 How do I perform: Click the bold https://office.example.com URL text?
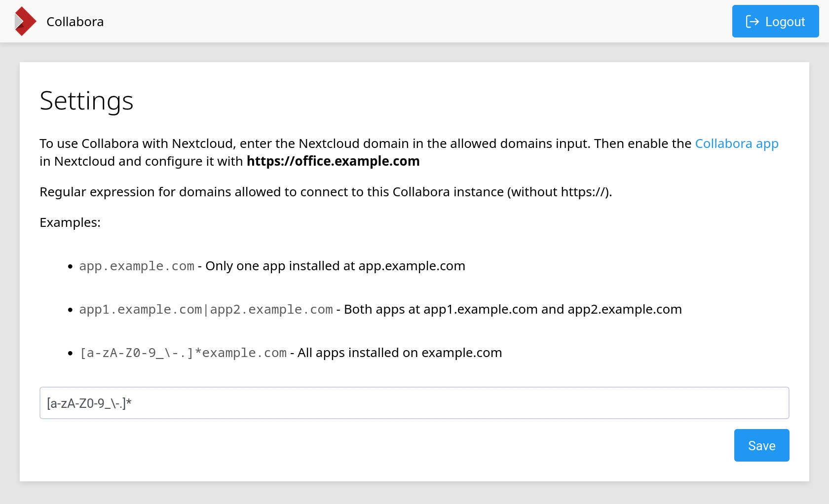(x=333, y=161)
